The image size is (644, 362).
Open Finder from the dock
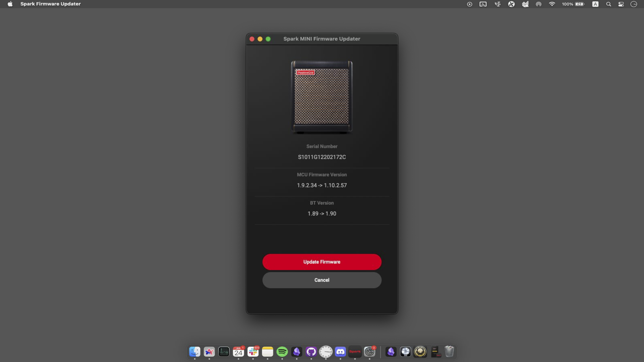pyautogui.click(x=195, y=352)
